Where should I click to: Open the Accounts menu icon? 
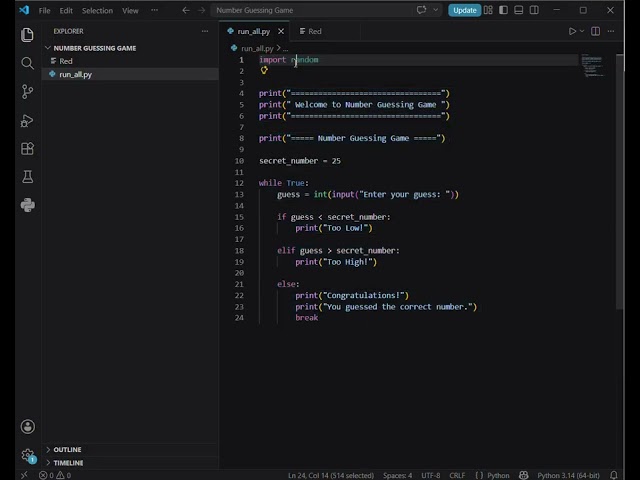[x=27, y=427]
